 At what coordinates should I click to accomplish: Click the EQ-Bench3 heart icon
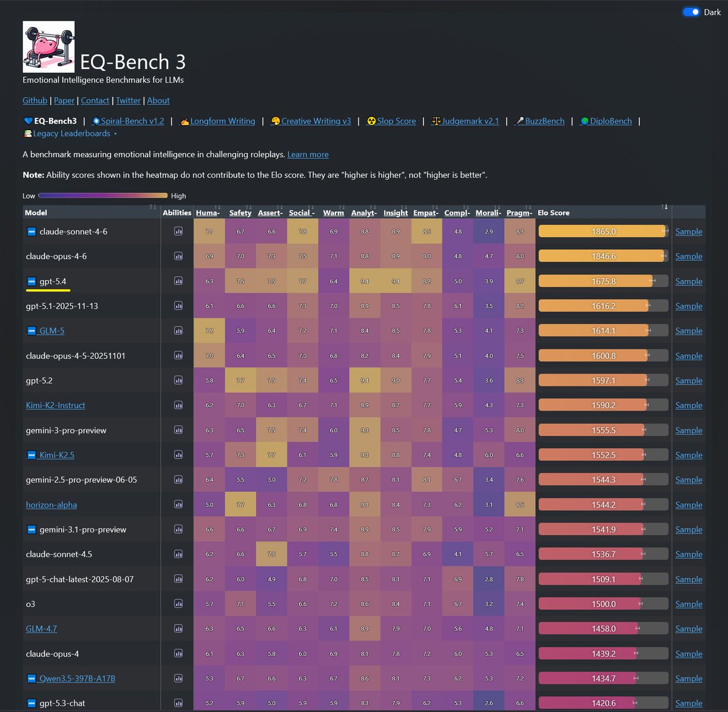point(28,121)
